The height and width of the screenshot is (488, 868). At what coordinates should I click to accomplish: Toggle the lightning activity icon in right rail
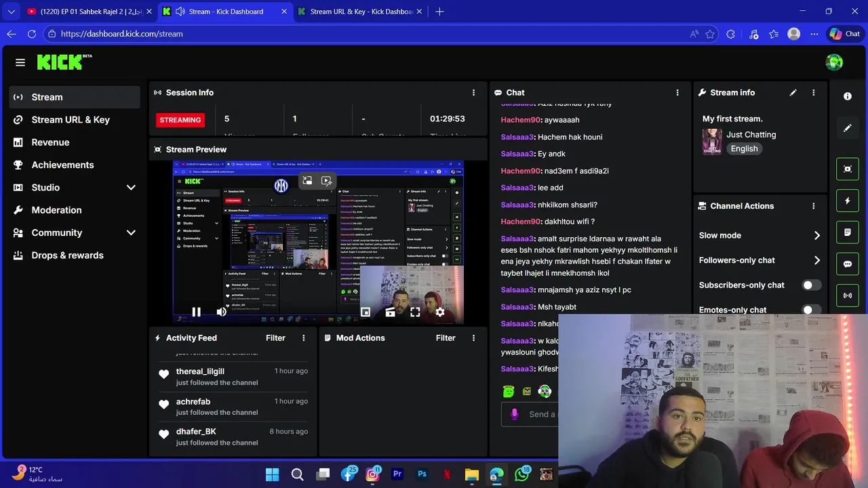(x=848, y=201)
